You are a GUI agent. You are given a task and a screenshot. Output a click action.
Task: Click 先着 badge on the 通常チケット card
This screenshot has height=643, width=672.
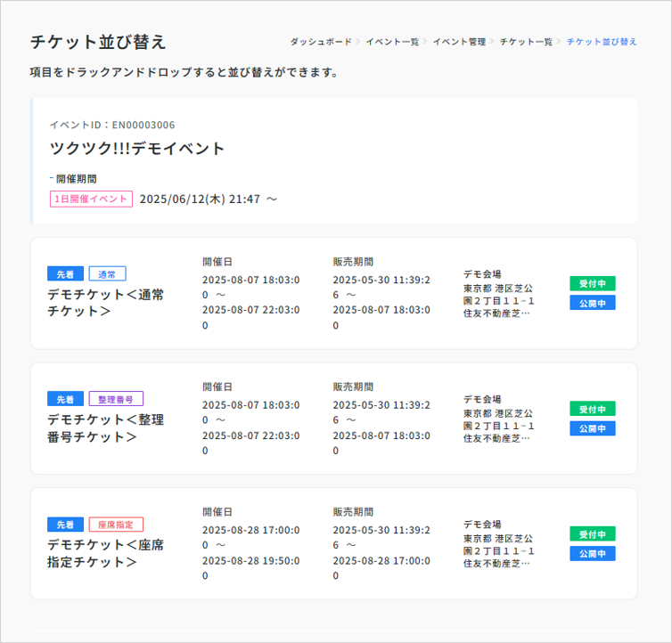[x=66, y=274]
